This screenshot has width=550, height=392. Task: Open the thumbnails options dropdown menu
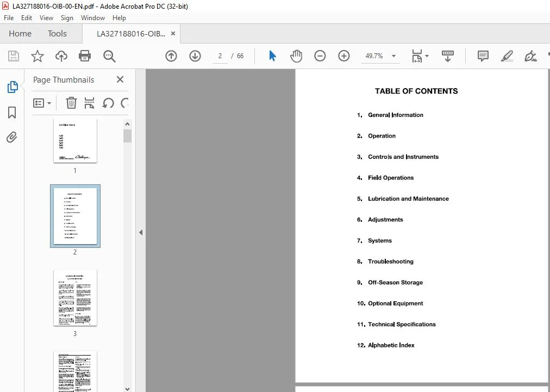click(x=42, y=103)
